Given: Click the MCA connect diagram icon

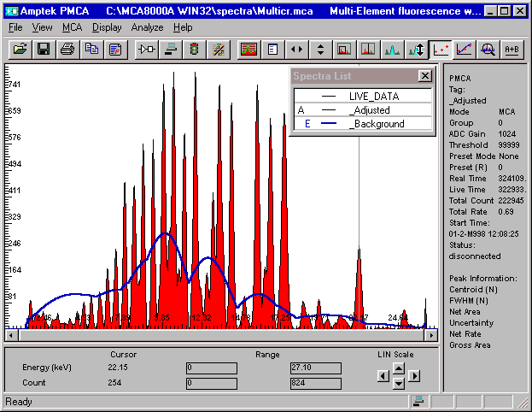Looking at the screenshot, I should (x=147, y=50).
